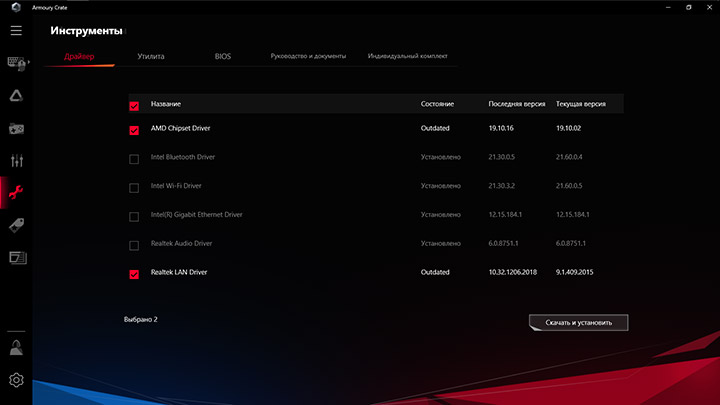
Task: Check the Intel Wi-Fi Driver checkbox
Action: click(134, 188)
